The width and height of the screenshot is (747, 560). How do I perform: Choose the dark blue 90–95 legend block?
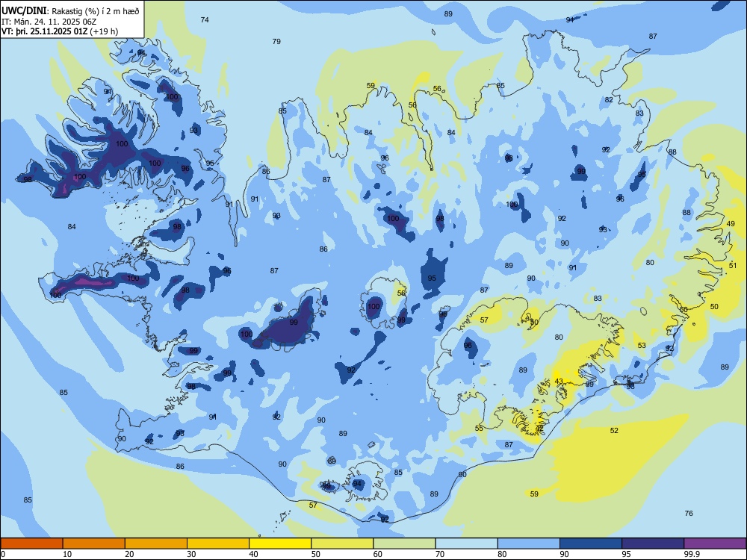click(x=591, y=544)
